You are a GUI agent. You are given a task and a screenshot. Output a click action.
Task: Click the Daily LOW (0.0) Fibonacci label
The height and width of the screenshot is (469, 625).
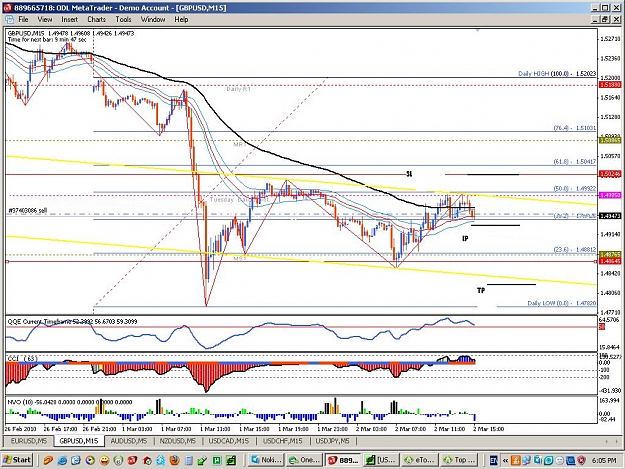(x=562, y=303)
